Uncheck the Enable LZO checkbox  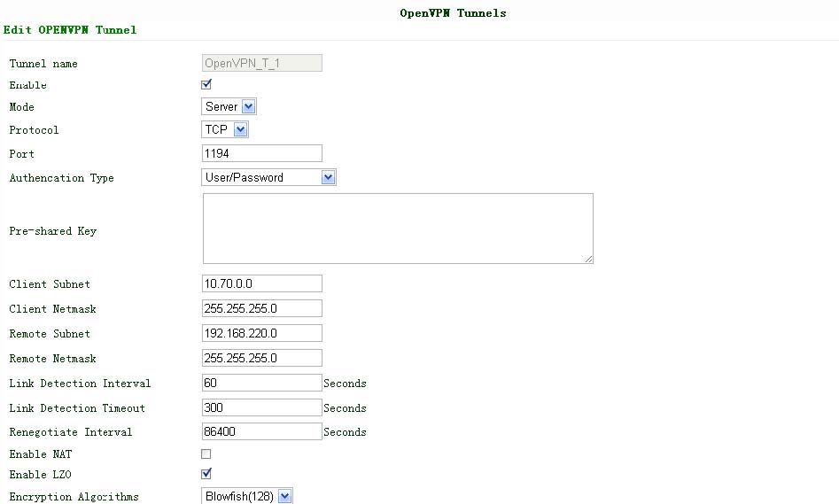206,474
